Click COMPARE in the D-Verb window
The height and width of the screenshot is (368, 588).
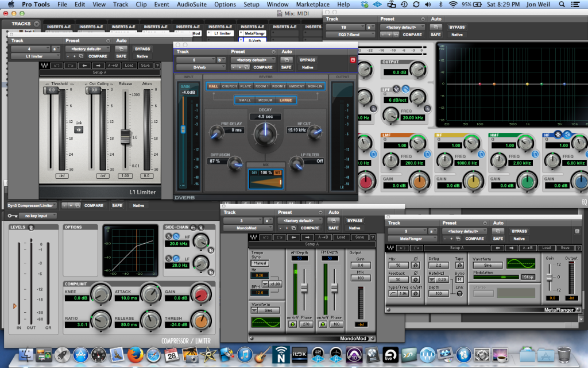pos(263,67)
